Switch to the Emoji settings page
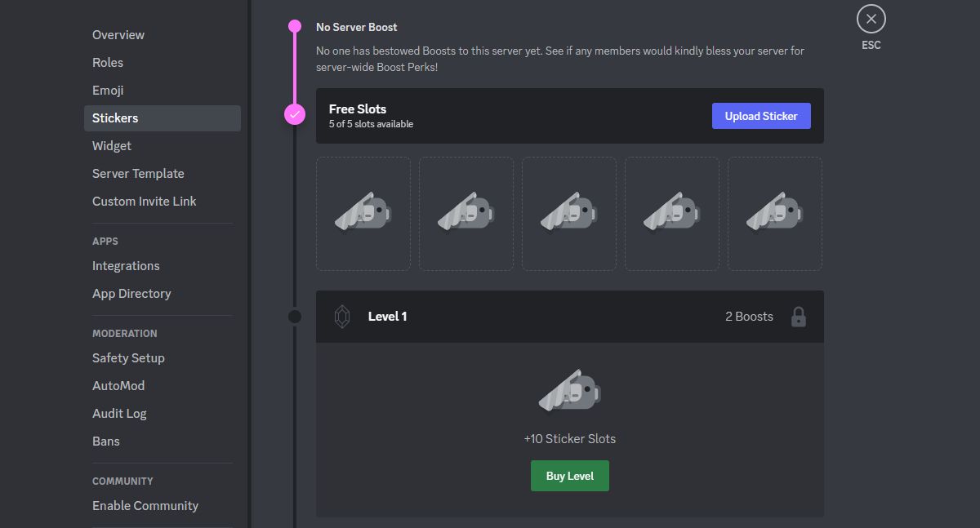Viewport: 980px width, 528px height. (x=107, y=90)
